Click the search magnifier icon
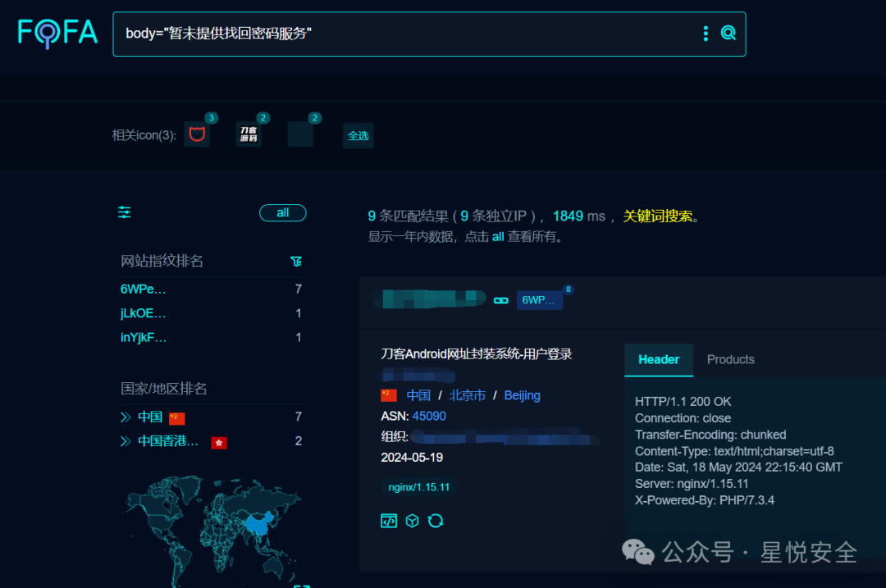Image resolution: width=886 pixels, height=588 pixels. [728, 33]
